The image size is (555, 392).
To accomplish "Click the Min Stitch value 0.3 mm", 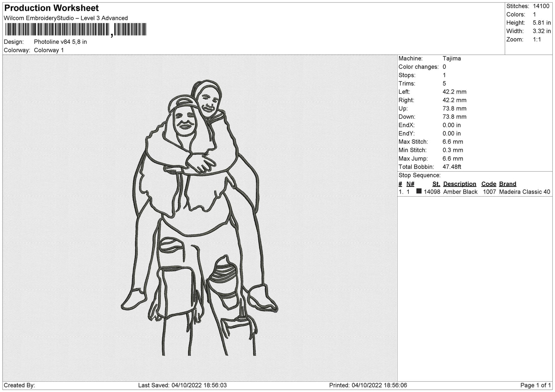I will tap(453, 150).
